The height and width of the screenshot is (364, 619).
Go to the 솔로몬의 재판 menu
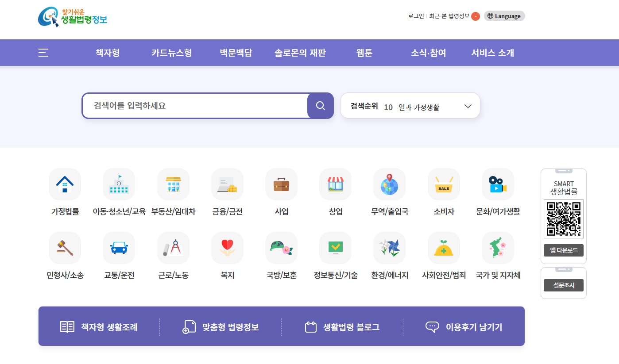click(x=300, y=53)
